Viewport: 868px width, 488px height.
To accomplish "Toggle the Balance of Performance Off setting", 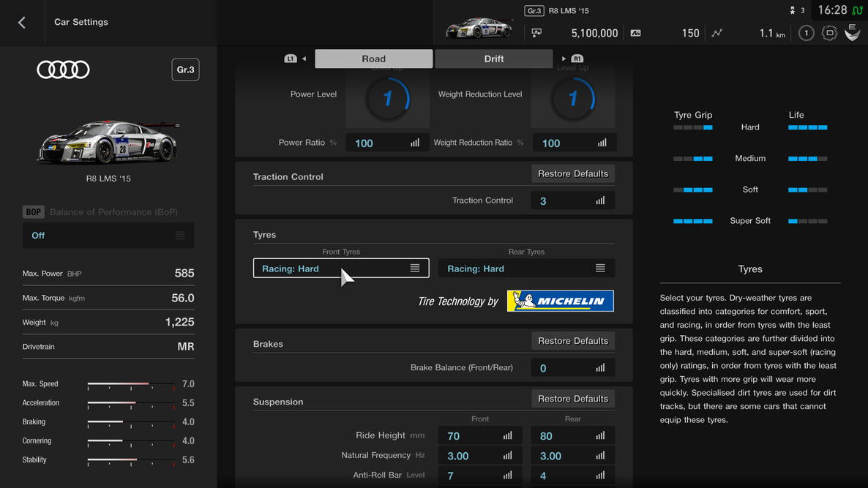I will (x=108, y=236).
